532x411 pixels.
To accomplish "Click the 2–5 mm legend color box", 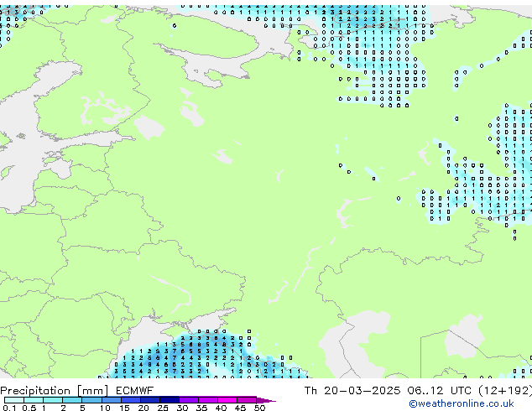I will point(72,400).
